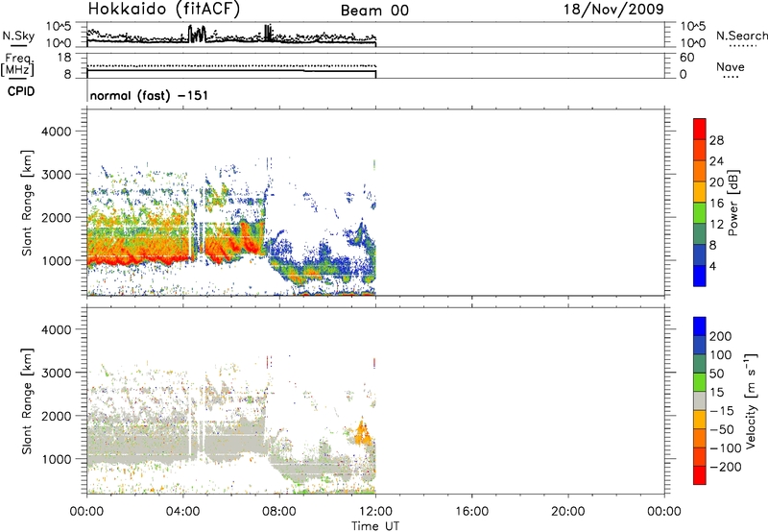Image resolution: width=768 pixels, height=532 pixels.
Task: Click the Power color bar
Action: coord(700,203)
